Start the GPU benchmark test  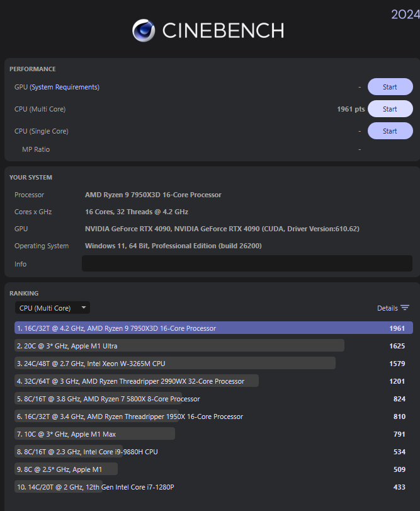[390, 87]
